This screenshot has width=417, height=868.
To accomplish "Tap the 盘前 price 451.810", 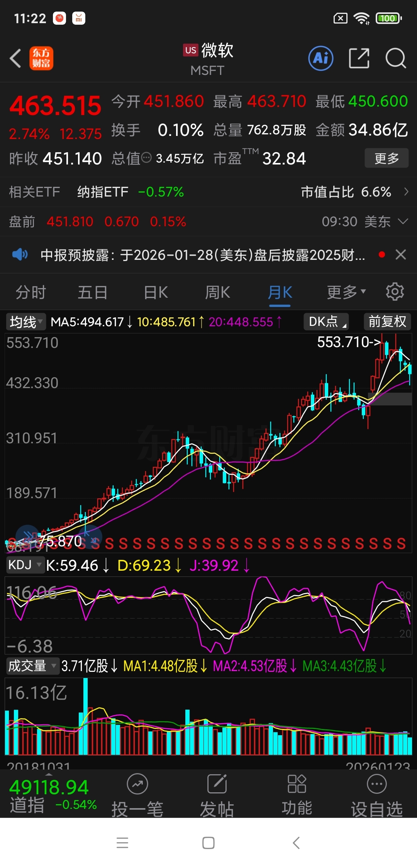I will click(x=70, y=222).
